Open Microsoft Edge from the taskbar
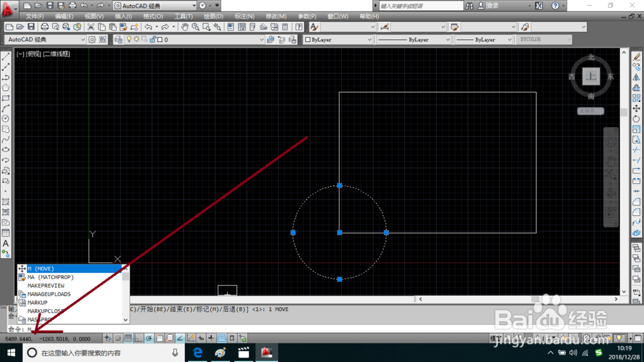This screenshot has height=362, width=644. (x=198, y=352)
